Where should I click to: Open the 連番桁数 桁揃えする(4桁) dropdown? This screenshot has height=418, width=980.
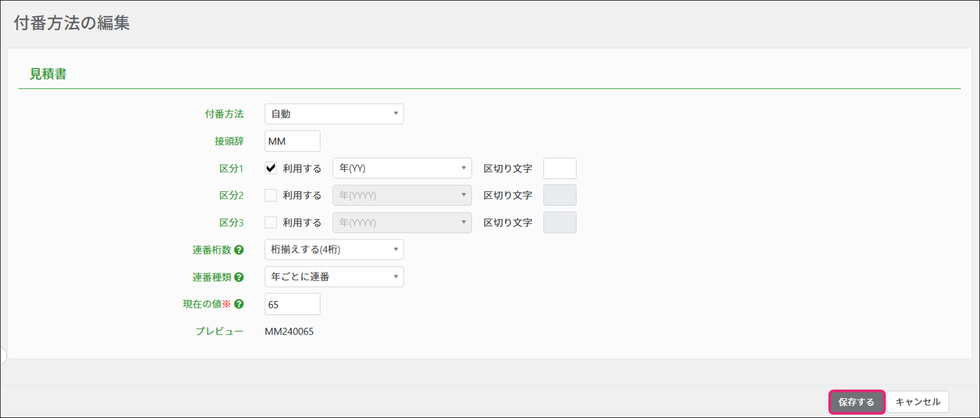click(x=334, y=249)
